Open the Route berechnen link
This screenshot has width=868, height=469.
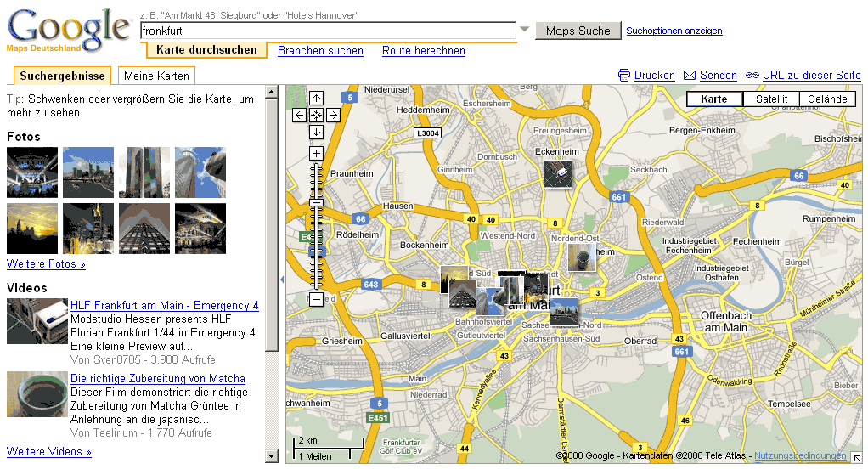coord(424,51)
